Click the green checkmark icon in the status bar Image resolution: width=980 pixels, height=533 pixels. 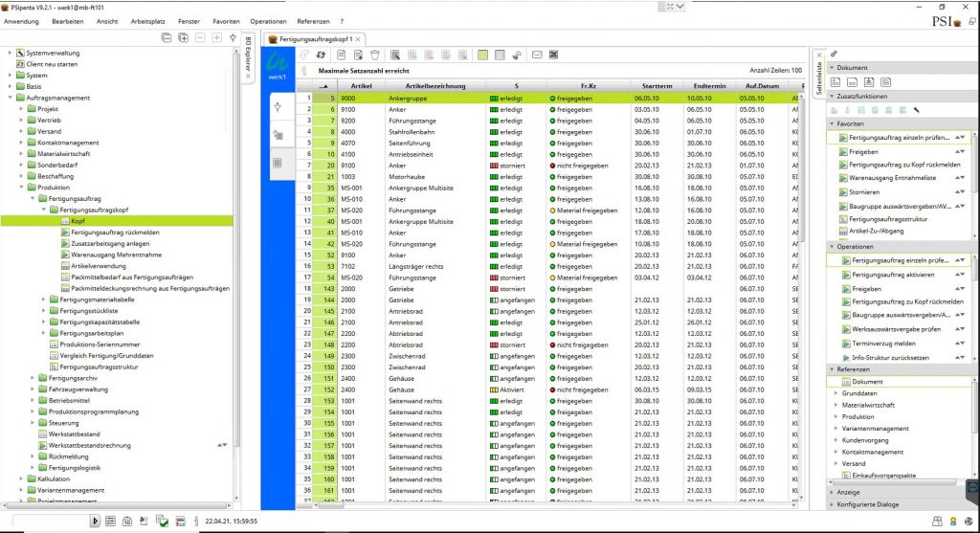click(x=165, y=521)
